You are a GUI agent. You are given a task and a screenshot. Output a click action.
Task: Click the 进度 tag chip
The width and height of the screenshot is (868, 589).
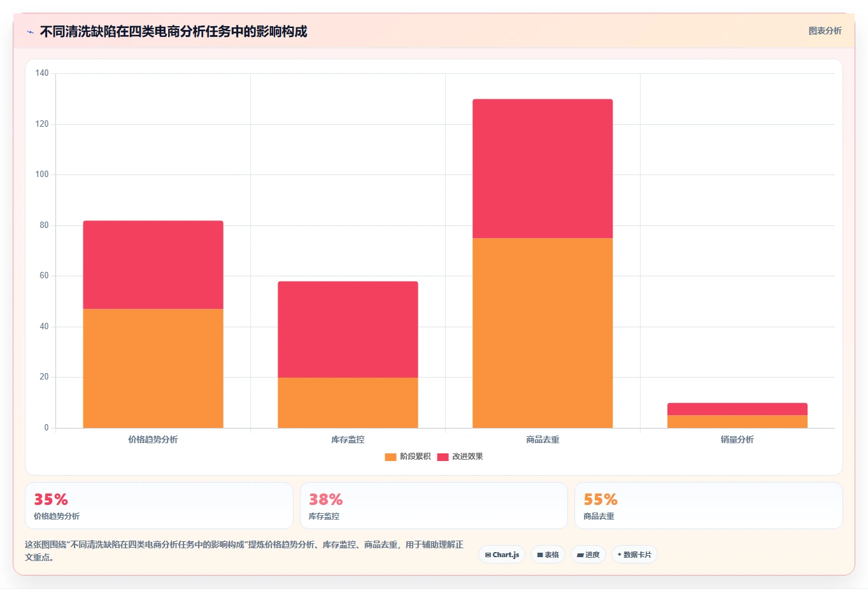[588, 555]
